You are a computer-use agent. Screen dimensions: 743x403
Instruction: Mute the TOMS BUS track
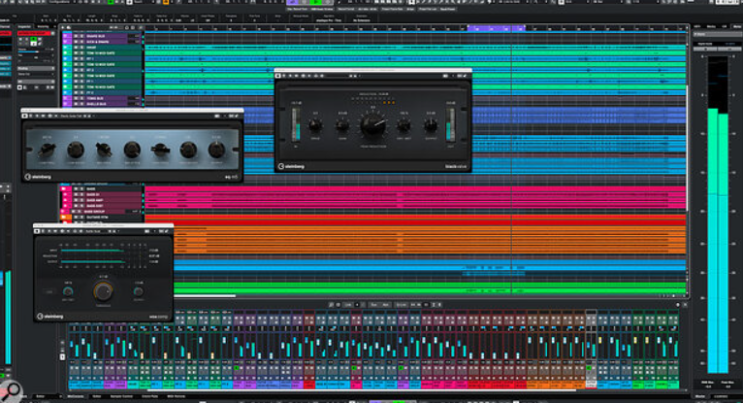tap(76, 98)
